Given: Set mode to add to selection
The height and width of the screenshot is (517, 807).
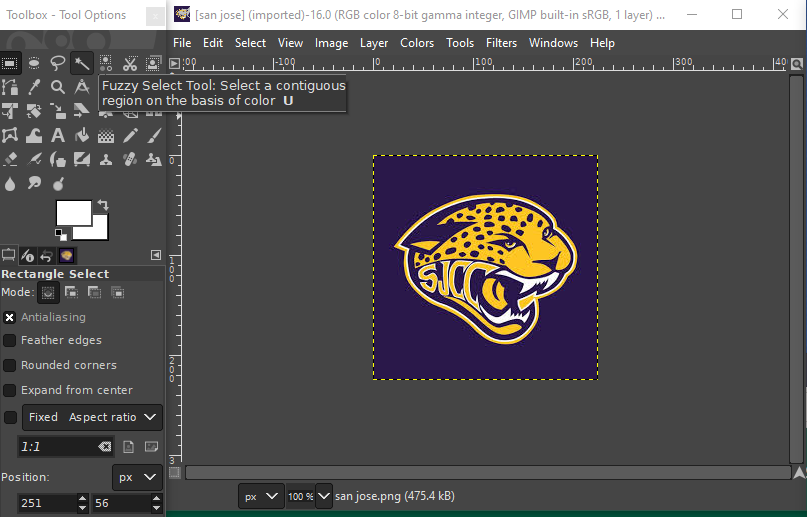Looking at the screenshot, I should point(71,293).
